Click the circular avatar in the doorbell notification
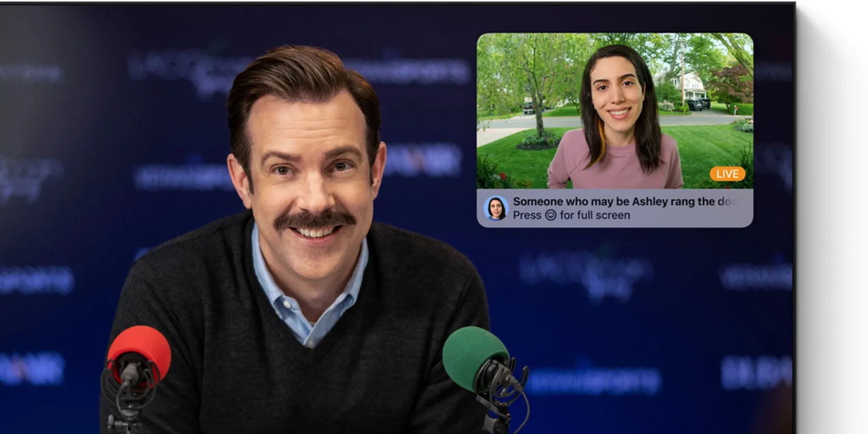The width and height of the screenshot is (868, 434). coord(496,208)
